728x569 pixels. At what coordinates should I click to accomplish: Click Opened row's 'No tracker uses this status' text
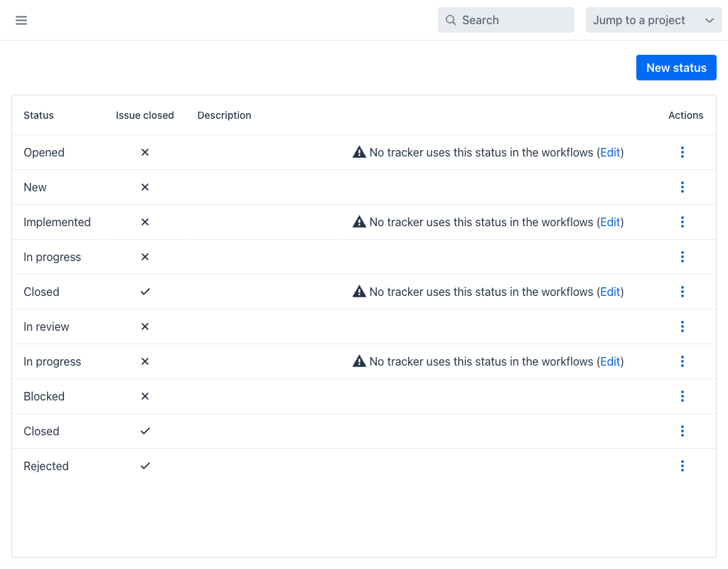pos(481,152)
